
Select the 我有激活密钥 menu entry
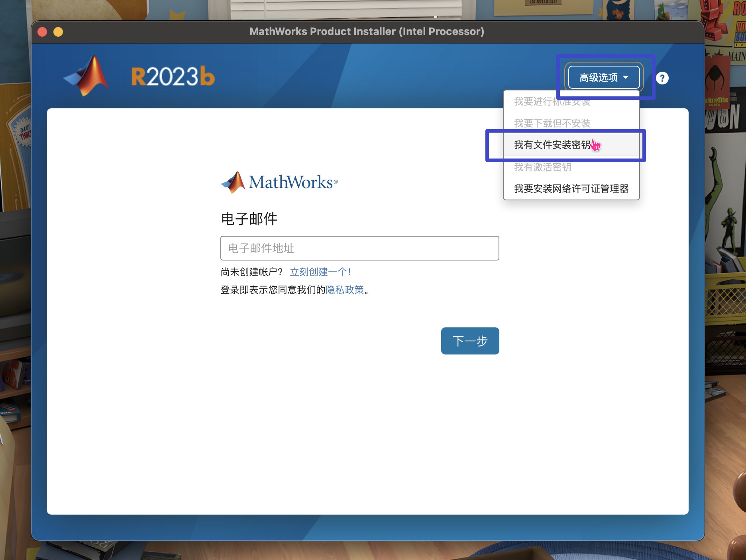(x=543, y=167)
